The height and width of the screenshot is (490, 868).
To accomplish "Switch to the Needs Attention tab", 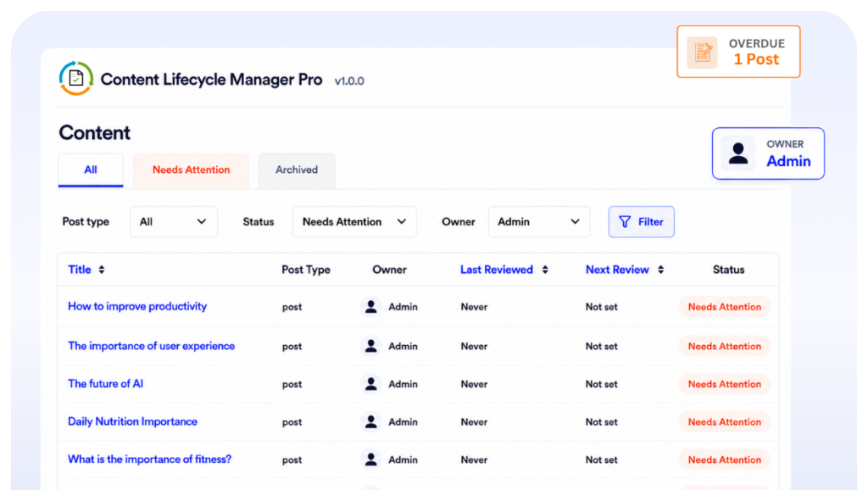I will tap(191, 170).
